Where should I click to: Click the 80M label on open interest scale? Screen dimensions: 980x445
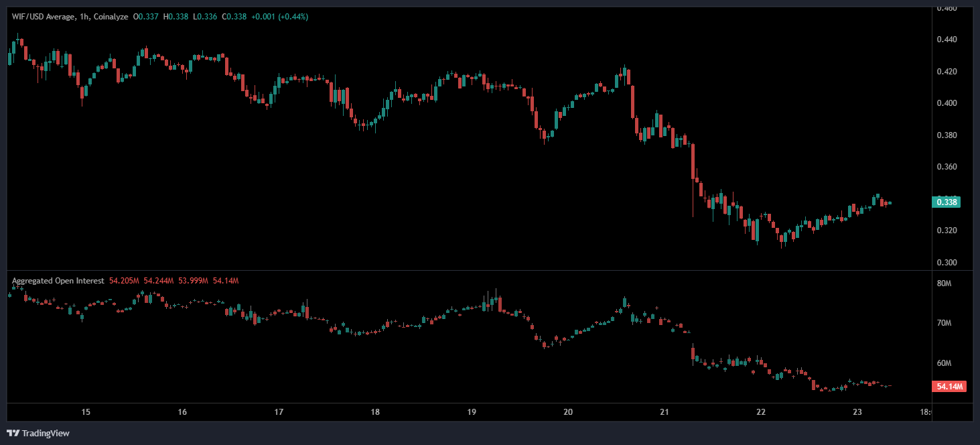pyautogui.click(x=944, y=283)
